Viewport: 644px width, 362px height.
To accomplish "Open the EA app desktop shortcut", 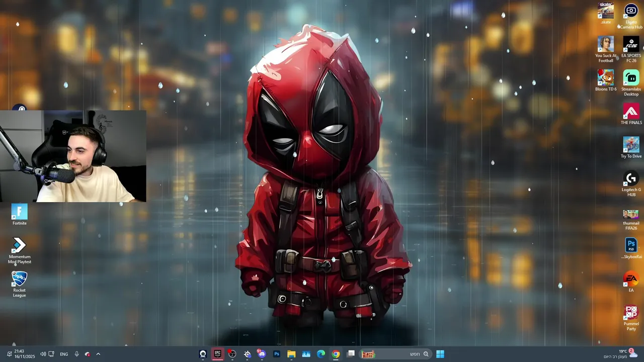I will (x=631, y=282).
